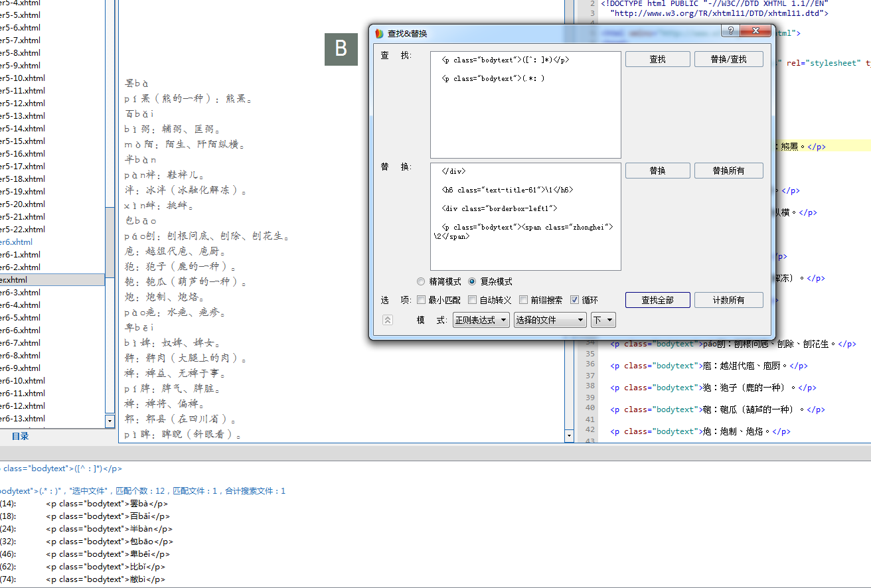This screenshot has height=588, width=871.
Task: Toggle 自动转义 checkbox
Action: 472,300
